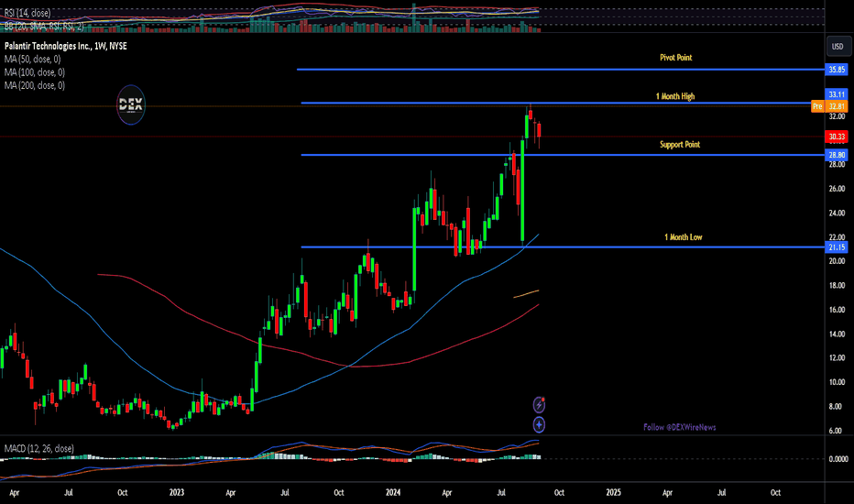The image size is (854, 504).
Task: Click the compass star icon below the lightning icon
Action: point(539,424)
